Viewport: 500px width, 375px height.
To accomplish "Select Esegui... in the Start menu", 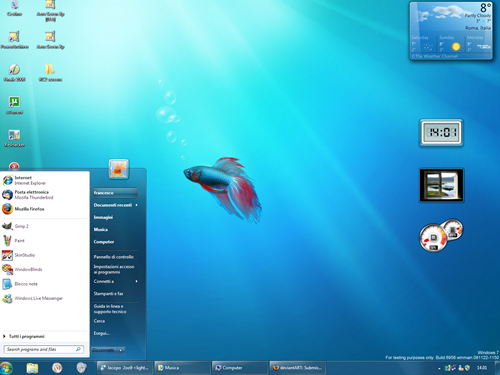I will pyautogui.click(x=102, y=333).
